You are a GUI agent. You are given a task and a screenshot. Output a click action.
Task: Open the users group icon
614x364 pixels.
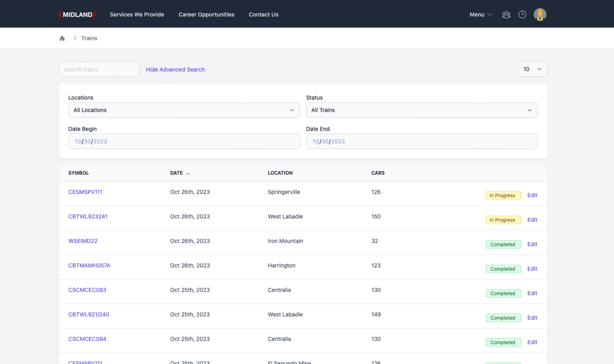point(506,14)
